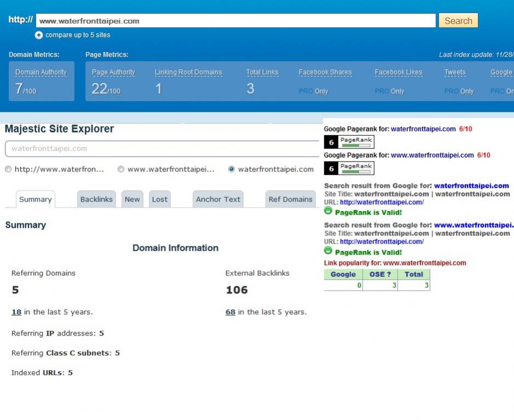Click the Majestic Site Explorer heading
The width and height of the screenshot is (514, 420).
(x=59, y=129)
